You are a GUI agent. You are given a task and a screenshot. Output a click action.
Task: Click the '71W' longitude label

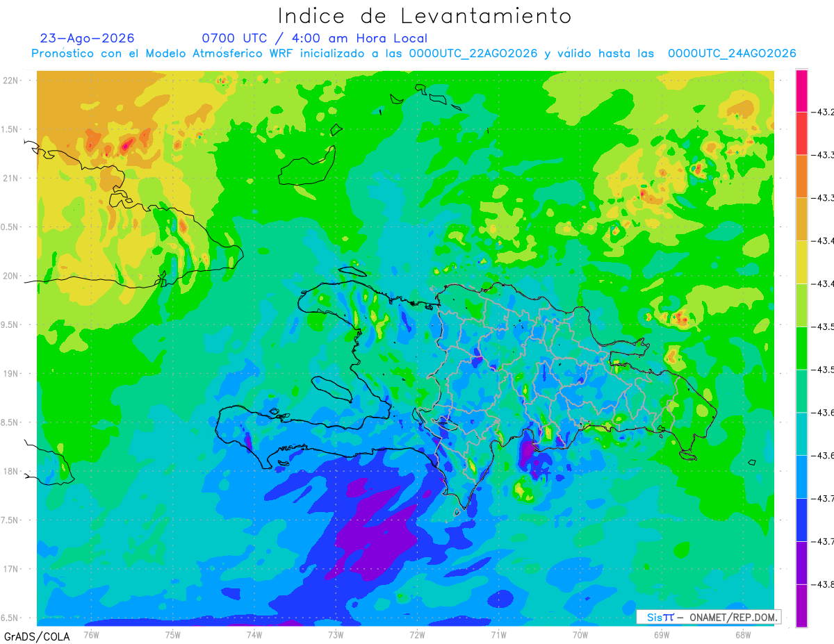pos(498,634)
